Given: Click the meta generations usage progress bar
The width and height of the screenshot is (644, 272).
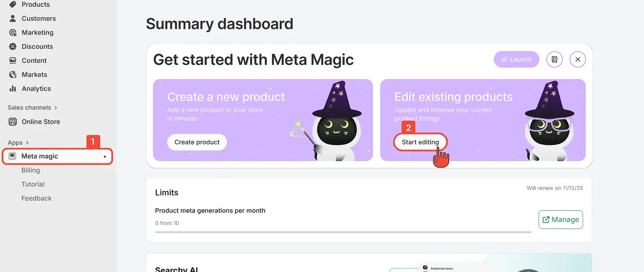Looking at the screenshot, I should pyautogui.click(x=343, y=232).
